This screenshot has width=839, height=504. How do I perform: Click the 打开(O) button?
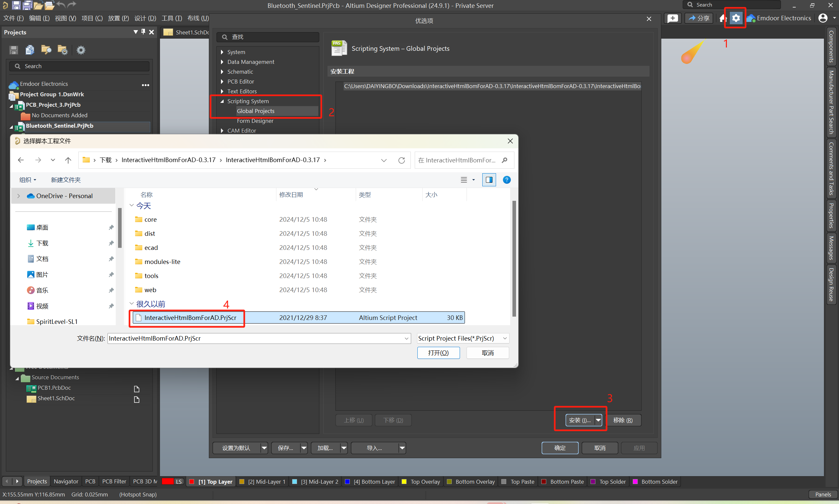(438, 352)
